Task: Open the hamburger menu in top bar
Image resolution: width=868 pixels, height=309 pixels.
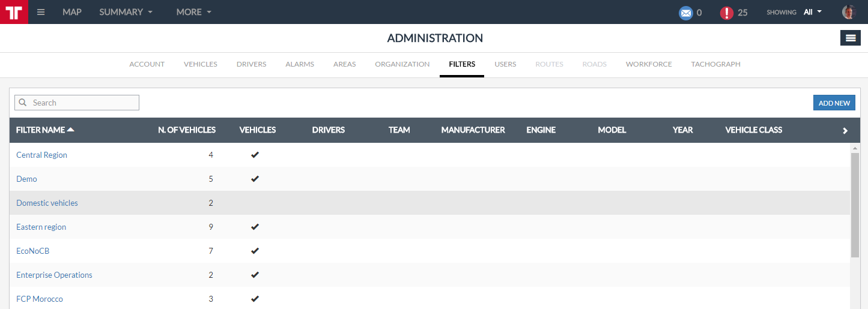Action: coord(41,12)
